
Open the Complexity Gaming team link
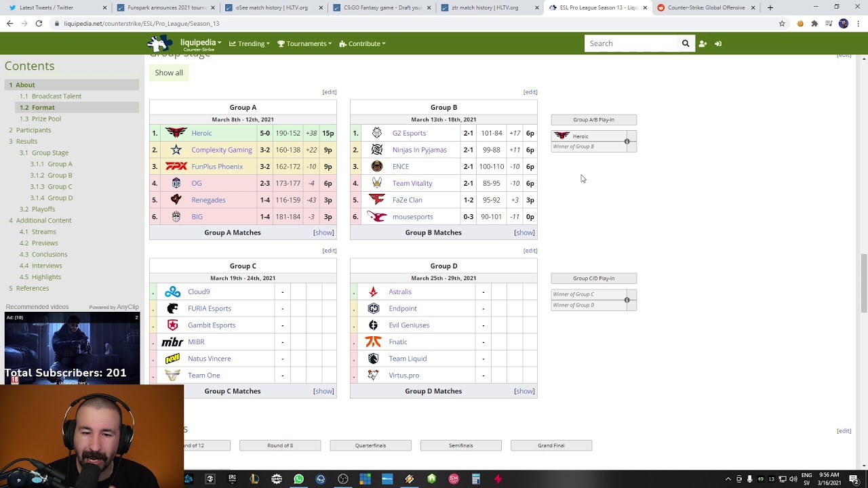click(x=222, y=150)
